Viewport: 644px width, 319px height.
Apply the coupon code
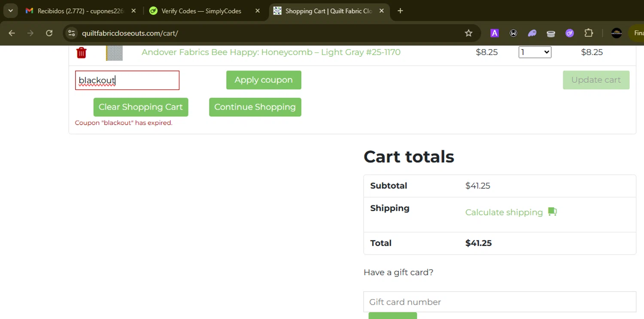point(264,80)
